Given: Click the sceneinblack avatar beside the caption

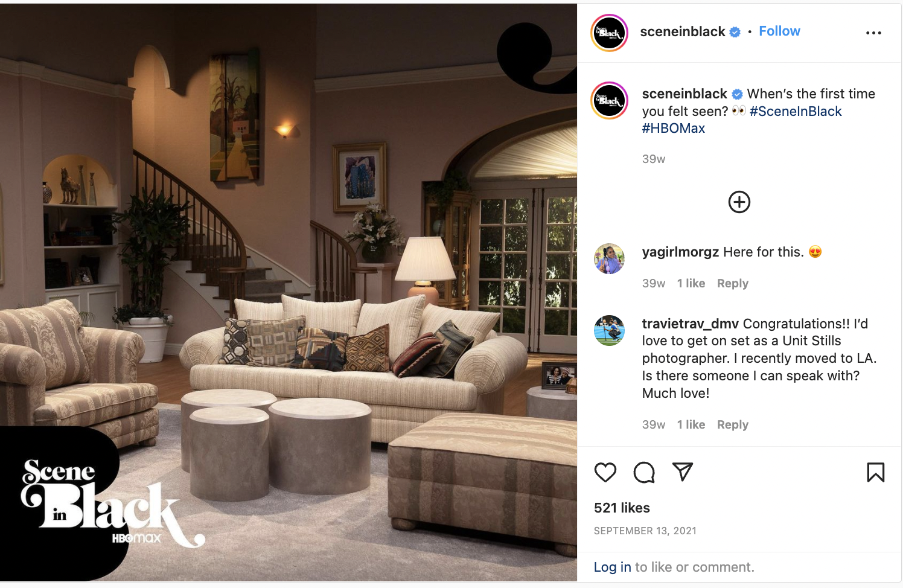Looking at the screenshot, I should tap(609, 100).
